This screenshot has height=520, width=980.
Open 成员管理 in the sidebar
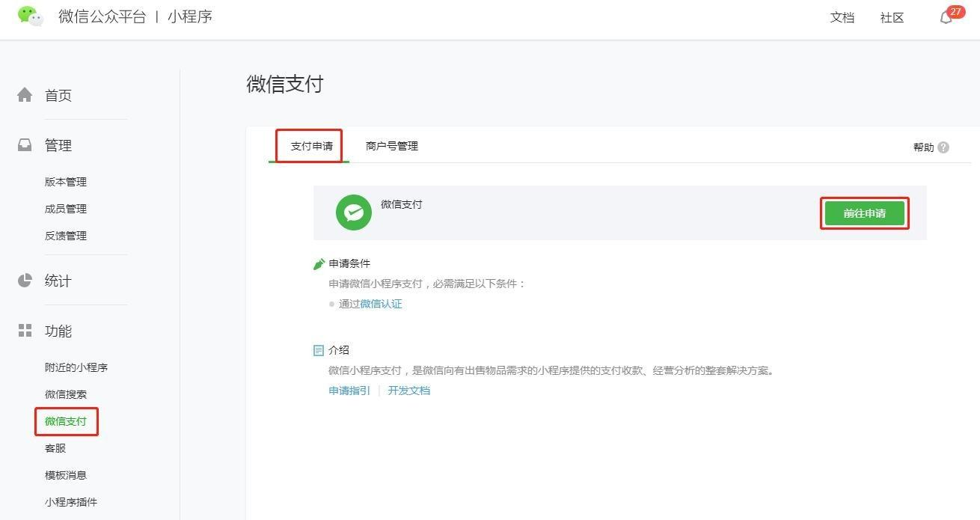(x=66, y=209)
